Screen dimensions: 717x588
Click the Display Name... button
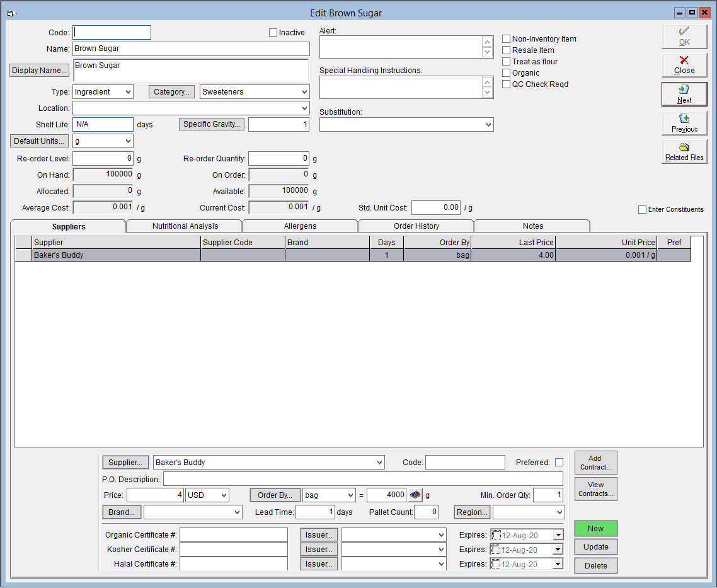pos(39,71)
